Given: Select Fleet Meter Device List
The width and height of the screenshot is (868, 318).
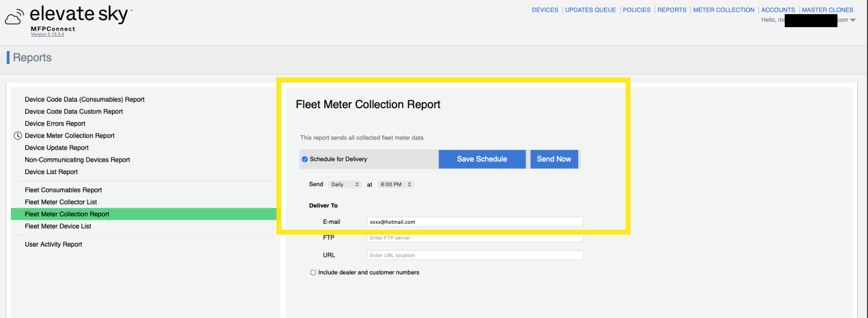Looking at the screenshot, I should pyautogui.click(x=58, y=226).
